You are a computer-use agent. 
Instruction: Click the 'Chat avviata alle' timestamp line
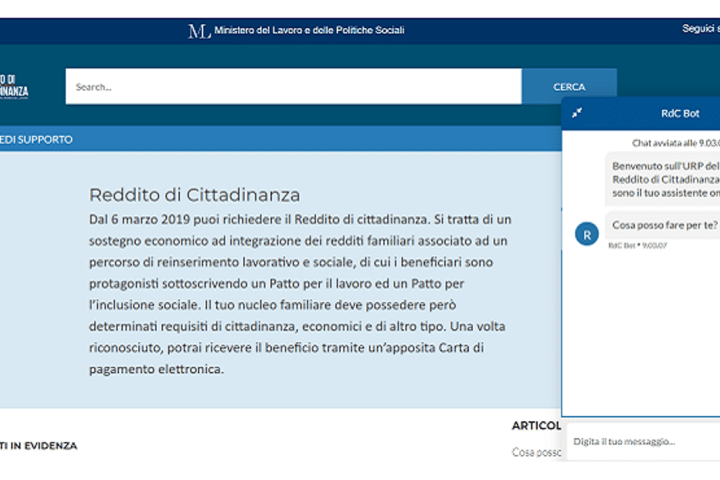pos(675,143)
